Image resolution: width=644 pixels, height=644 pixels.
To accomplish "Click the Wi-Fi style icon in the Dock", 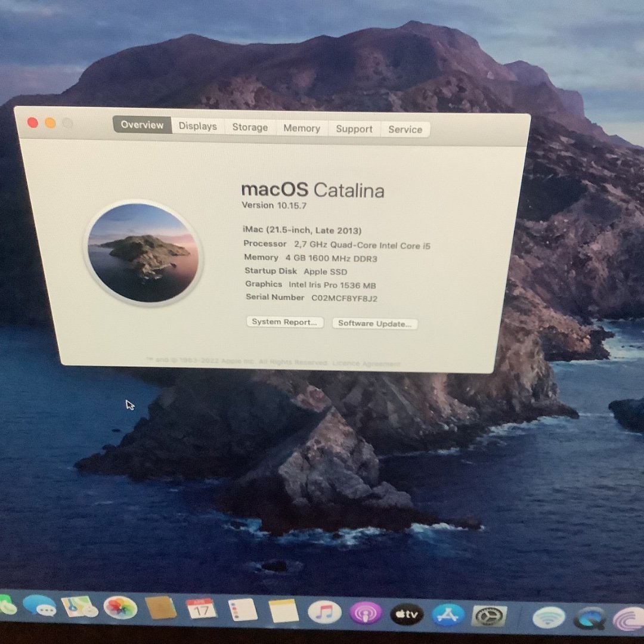I will coord(549,617).
